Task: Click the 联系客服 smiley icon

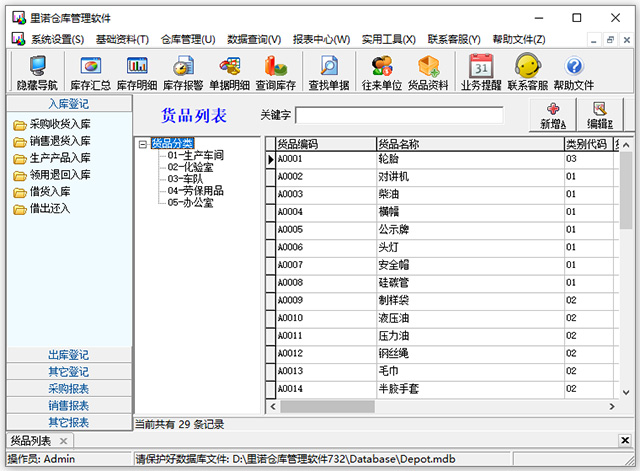Action: tap(527, 72)
